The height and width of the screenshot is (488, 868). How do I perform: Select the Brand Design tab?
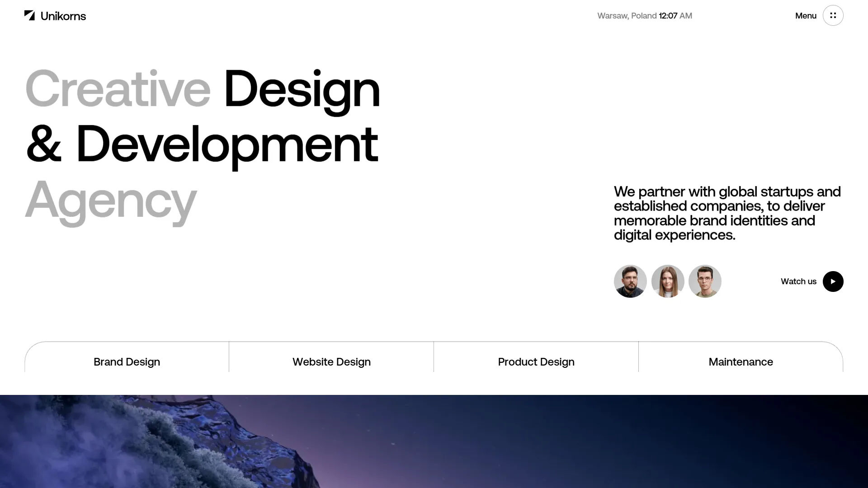point(127,362)
